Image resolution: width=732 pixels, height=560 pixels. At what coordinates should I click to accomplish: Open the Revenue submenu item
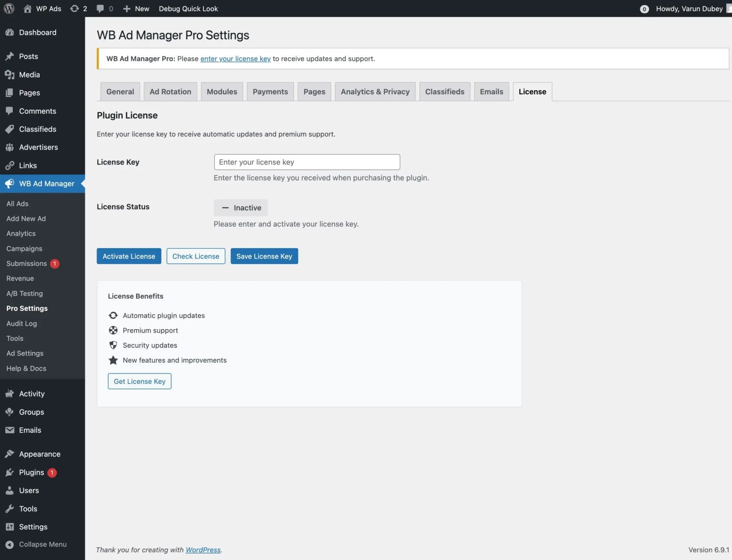point(20,278)
